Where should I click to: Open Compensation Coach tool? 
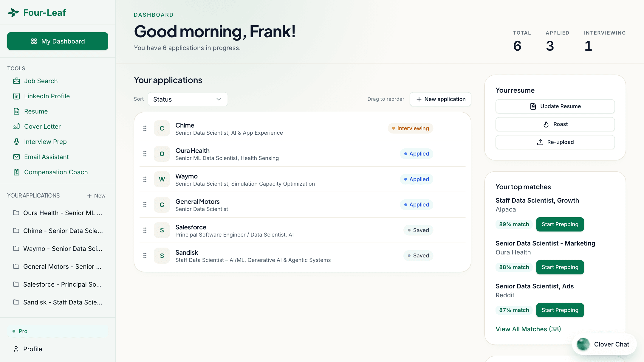56,172
